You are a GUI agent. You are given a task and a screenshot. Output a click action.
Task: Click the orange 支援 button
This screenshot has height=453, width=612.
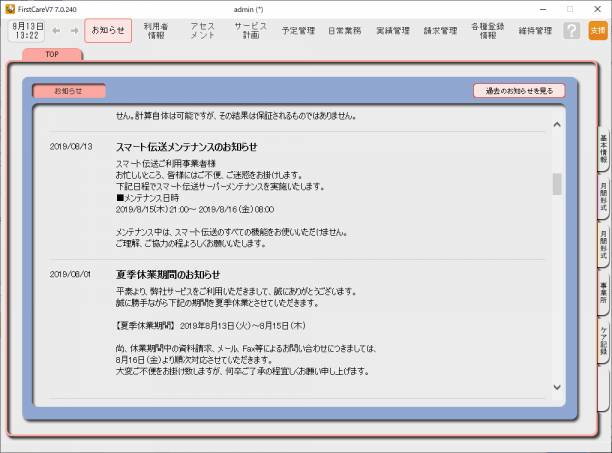click(597, 31)
